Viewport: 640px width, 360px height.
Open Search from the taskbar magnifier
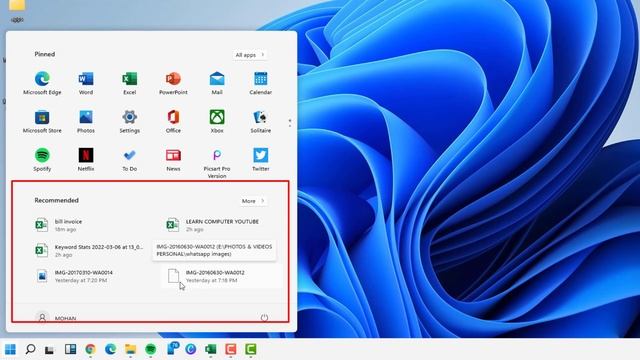(x=30, y=349)
